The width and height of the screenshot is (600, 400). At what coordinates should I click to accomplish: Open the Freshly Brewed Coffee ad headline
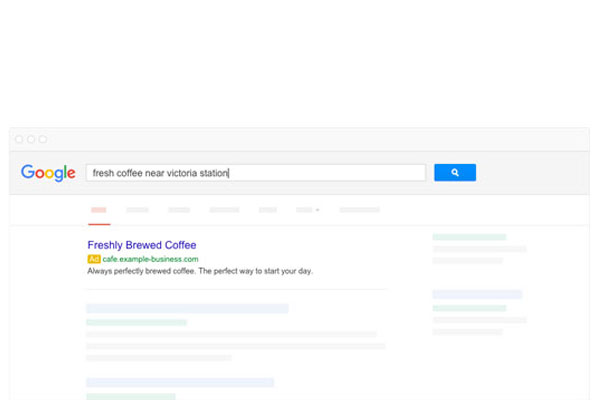click(142, 245)
